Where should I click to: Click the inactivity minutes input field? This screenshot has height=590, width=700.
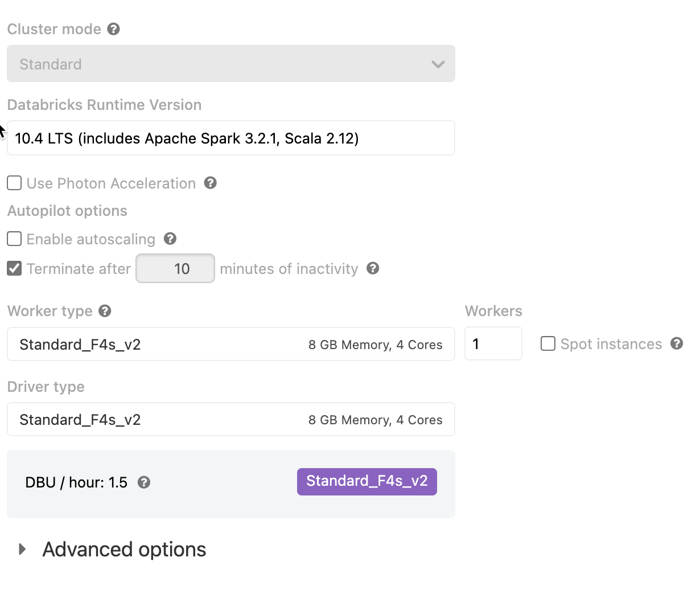click(x=175, y=268)
